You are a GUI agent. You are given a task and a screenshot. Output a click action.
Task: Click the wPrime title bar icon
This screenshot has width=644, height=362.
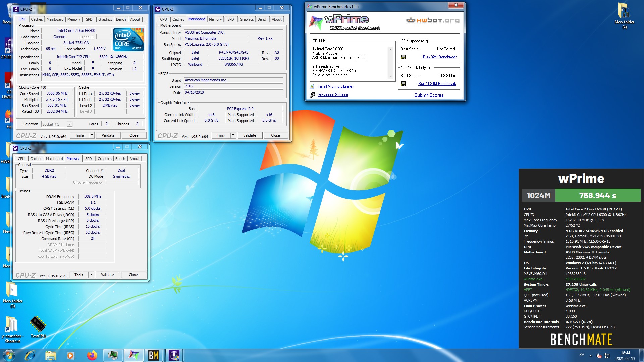click(x=310, y=6)
